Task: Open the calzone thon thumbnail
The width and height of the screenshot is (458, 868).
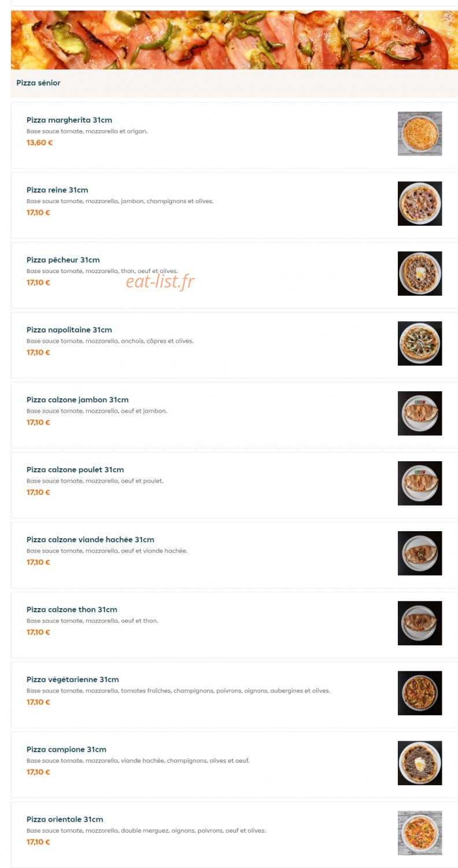Action: 419,623
